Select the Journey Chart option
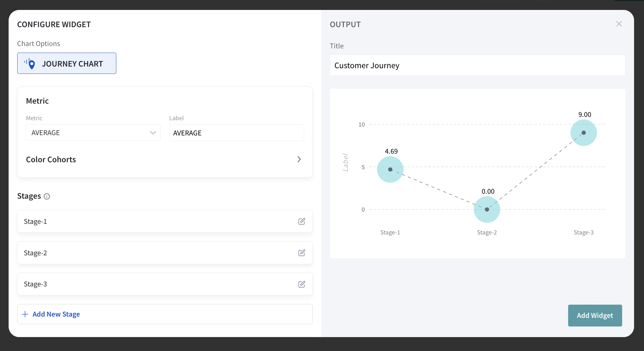The width and height of the screenshot is (644, 351). coord(67,63)
